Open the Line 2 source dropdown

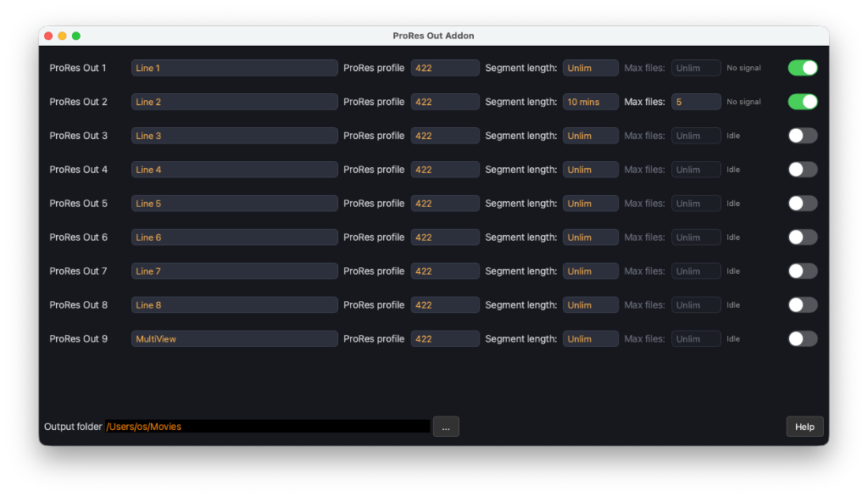coord(234,102)
